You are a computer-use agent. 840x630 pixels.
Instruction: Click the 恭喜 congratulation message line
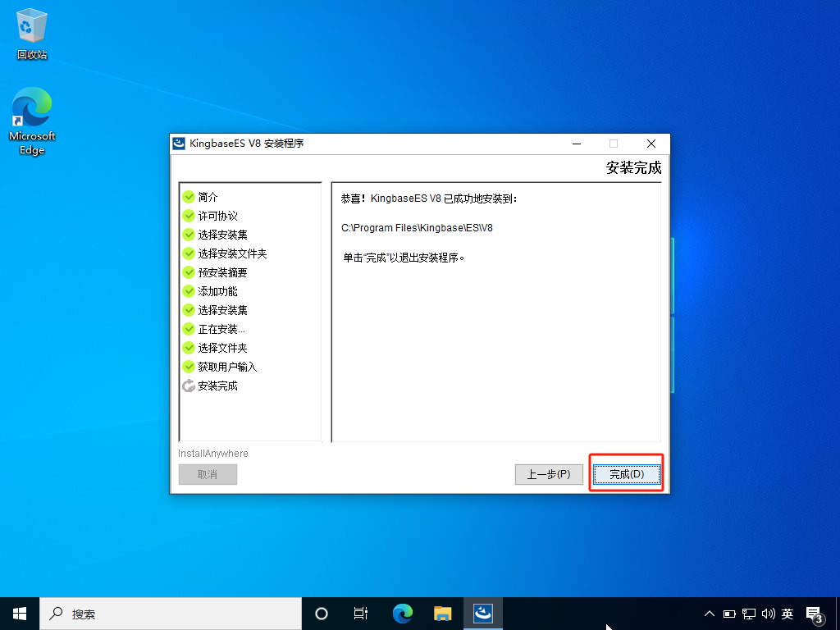click(429, 199)
